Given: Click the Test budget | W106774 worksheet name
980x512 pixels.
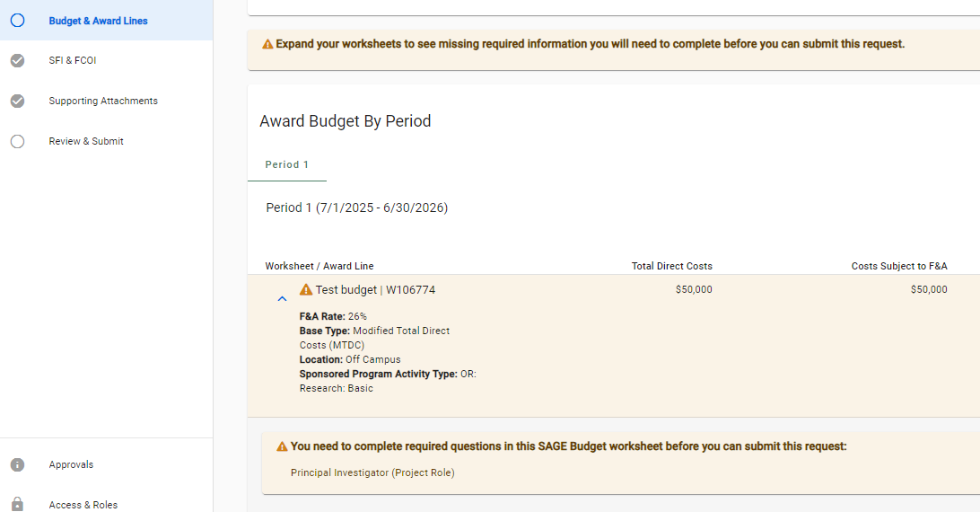Looking at the screenshot, I should pos(375,290).
